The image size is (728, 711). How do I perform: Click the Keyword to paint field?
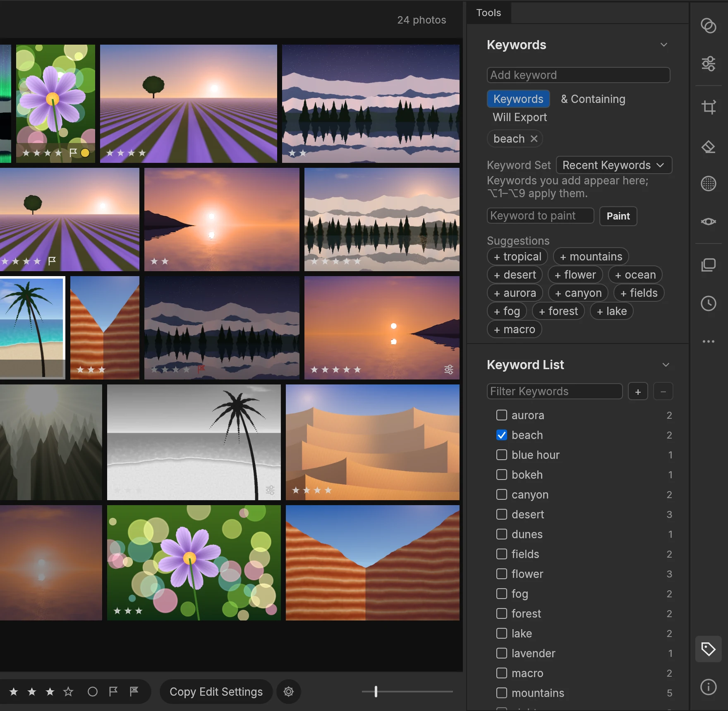click(x=540, y=216)
